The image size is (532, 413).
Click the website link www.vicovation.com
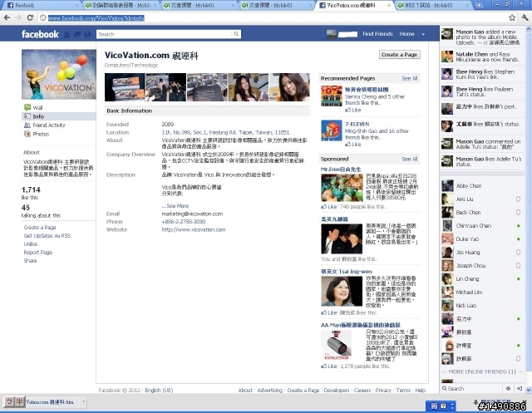(194, 229)
